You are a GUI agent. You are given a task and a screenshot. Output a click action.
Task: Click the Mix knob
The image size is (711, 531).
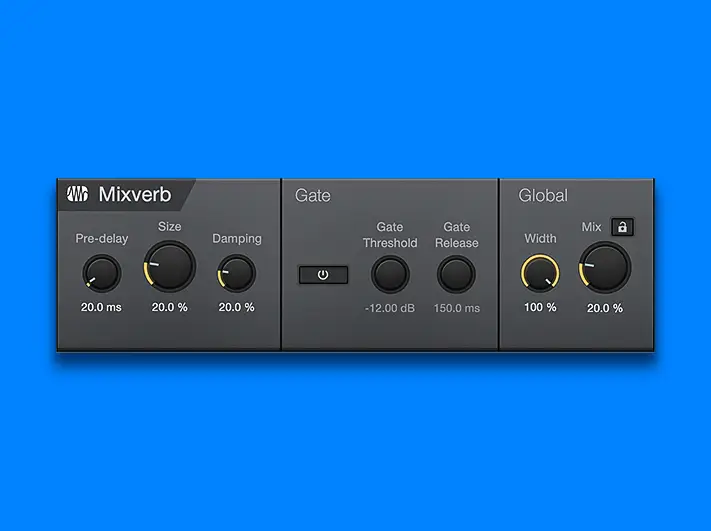pos(605,268)
